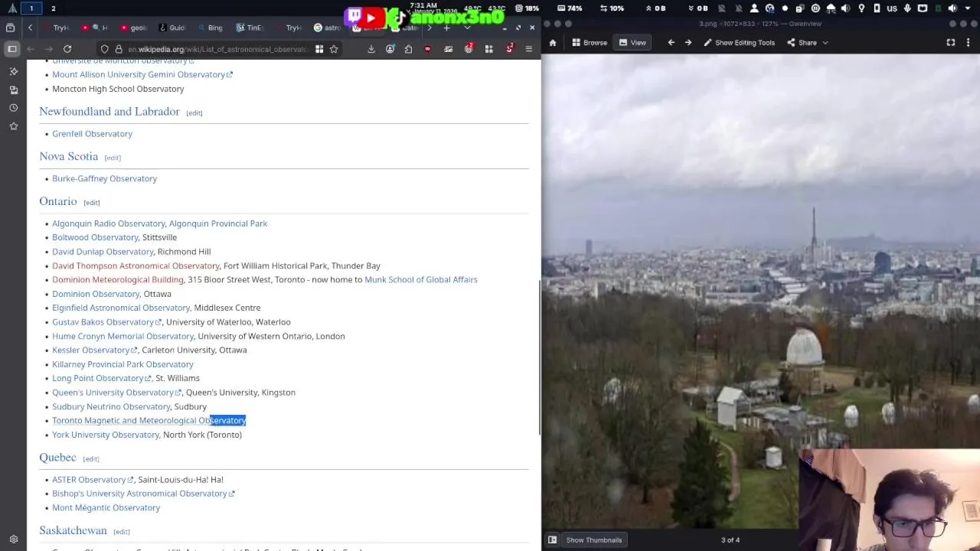Open browser history from left sidebar
This screenshot has height=551, width=980.
tap(13, 108)
